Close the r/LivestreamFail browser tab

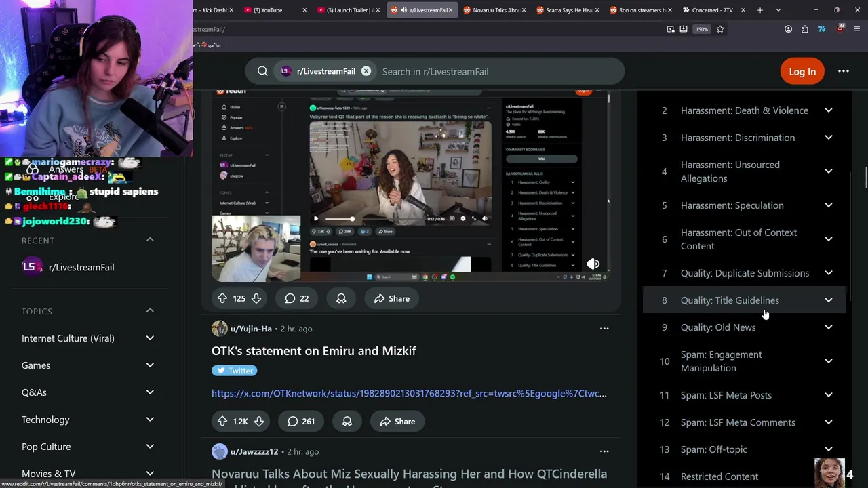pos(450,10)
